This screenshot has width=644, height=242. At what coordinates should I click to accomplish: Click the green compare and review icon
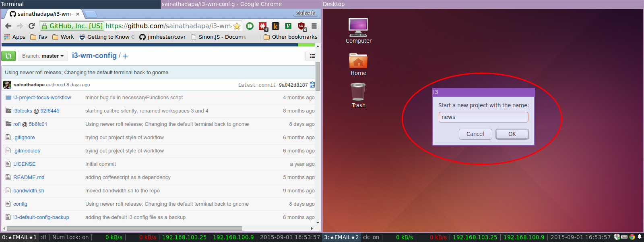8,56
